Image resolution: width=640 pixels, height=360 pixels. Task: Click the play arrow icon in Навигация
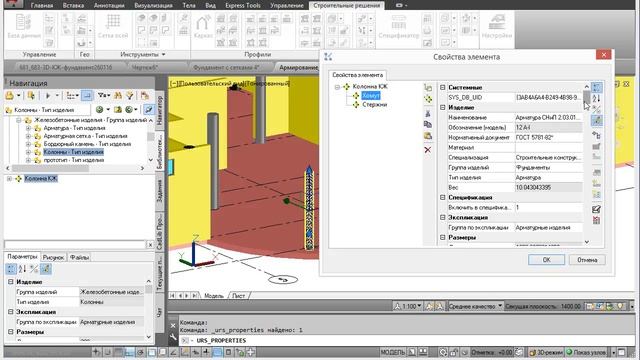coord(48,96)
